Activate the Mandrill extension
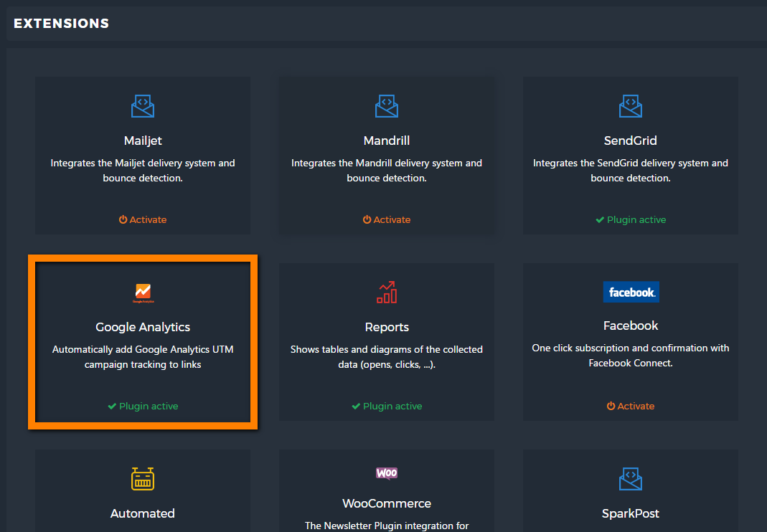This screenshot has width=767, height=532. click(387, 219)
